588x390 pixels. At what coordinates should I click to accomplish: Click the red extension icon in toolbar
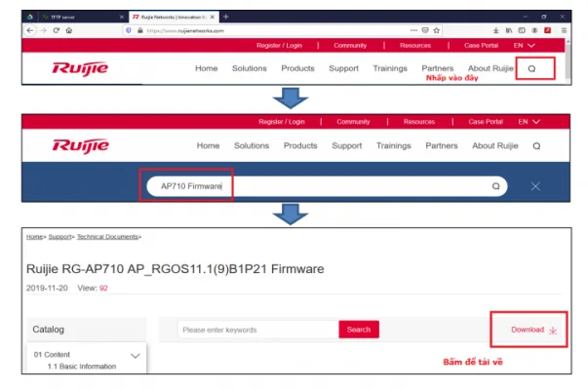547,30
